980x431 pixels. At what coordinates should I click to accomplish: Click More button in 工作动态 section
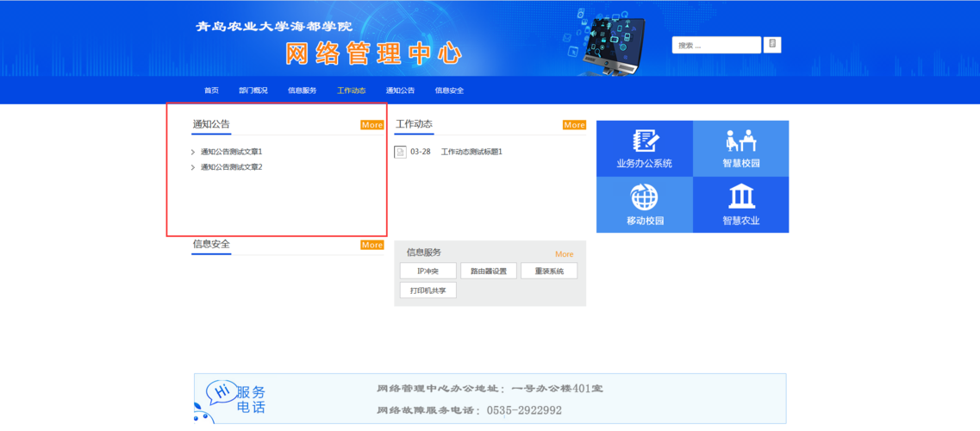(x=574, y=125)
